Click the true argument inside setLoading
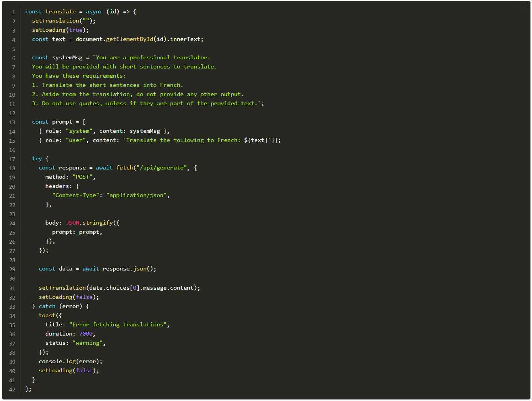Screen dimensions: 532x401 [75, 30]
